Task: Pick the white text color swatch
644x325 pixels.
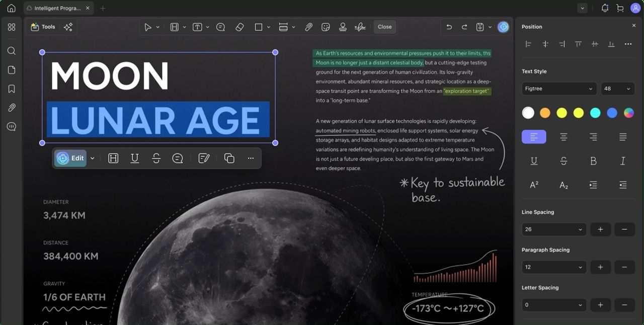Action: pos(528,113)
